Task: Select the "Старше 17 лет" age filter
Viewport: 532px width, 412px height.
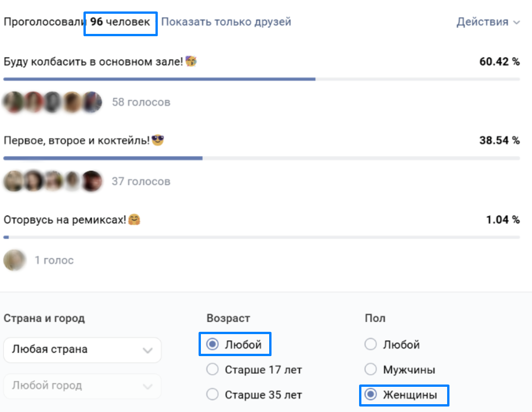Action: [x=212, y=369]
